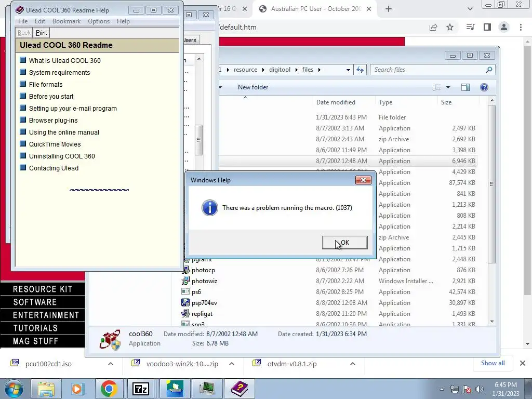Toggle Chrome side panel icon
Viewport: 532px width, 399px height.
click(x=487, y=27)
